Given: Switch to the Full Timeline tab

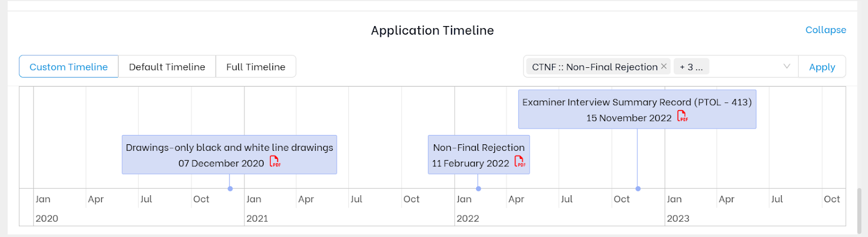Looking at the screenshot, I should tap(256, 67).
